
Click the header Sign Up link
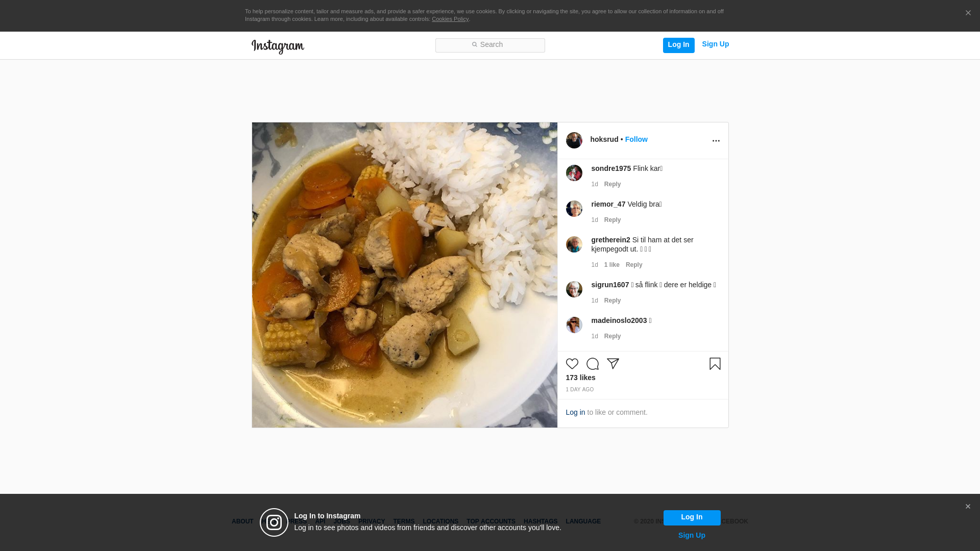tap(716, 44)
